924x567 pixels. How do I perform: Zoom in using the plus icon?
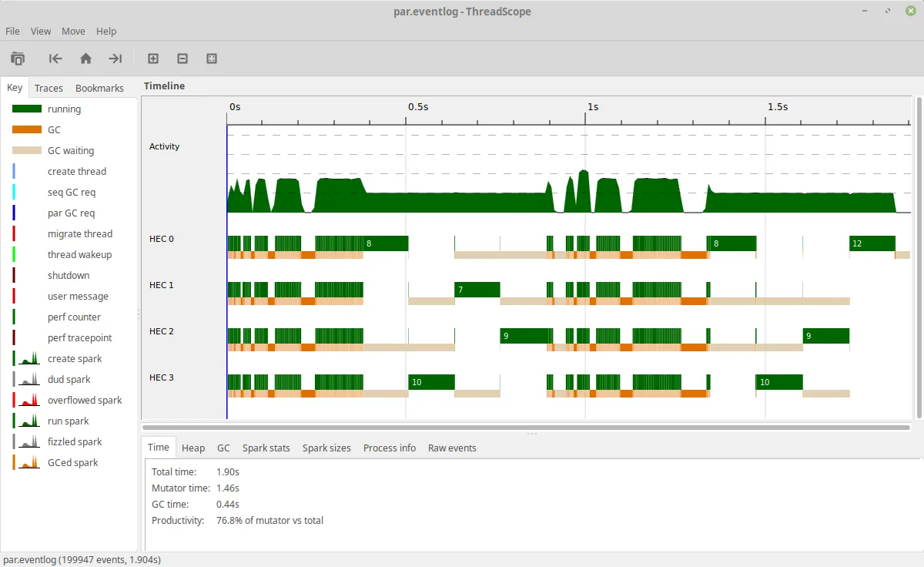coord(153,59)
